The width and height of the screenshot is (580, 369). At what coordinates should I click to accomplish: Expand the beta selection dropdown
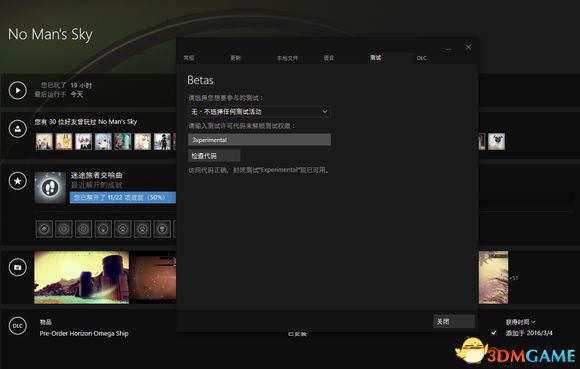[259, 111]
